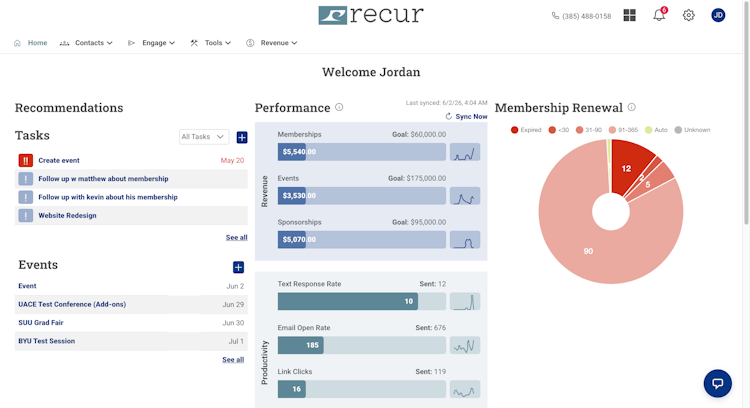Open the Memberships trend sparkline
The height and width of the screenshot is (408, 750).
coord(465,152)
